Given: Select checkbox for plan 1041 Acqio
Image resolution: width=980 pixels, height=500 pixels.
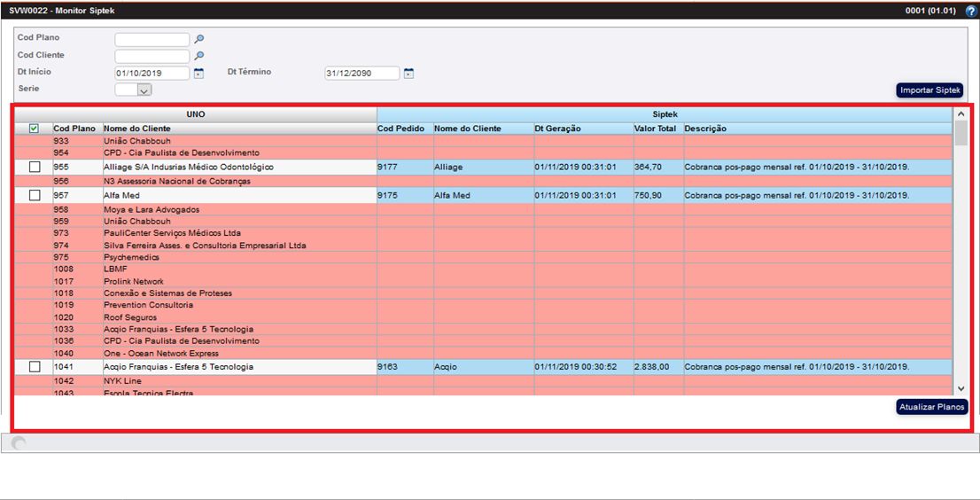Looking at the screenshot, I should click(35, 366).
